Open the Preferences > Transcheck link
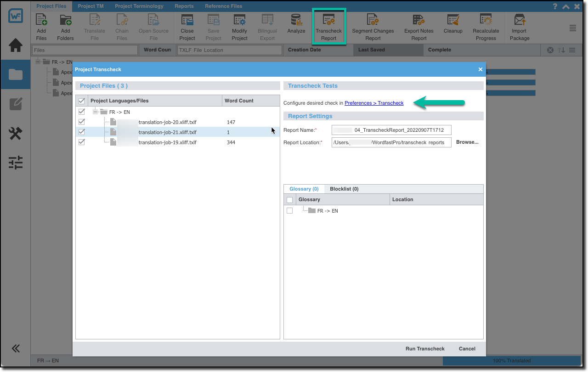 click(374, 103)
